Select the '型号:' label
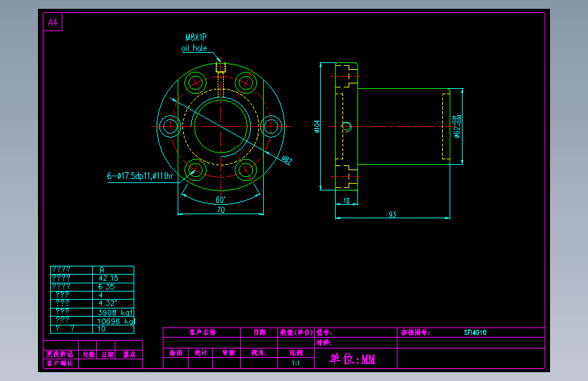This screenshot has height=381, width=588. [324, 332]
